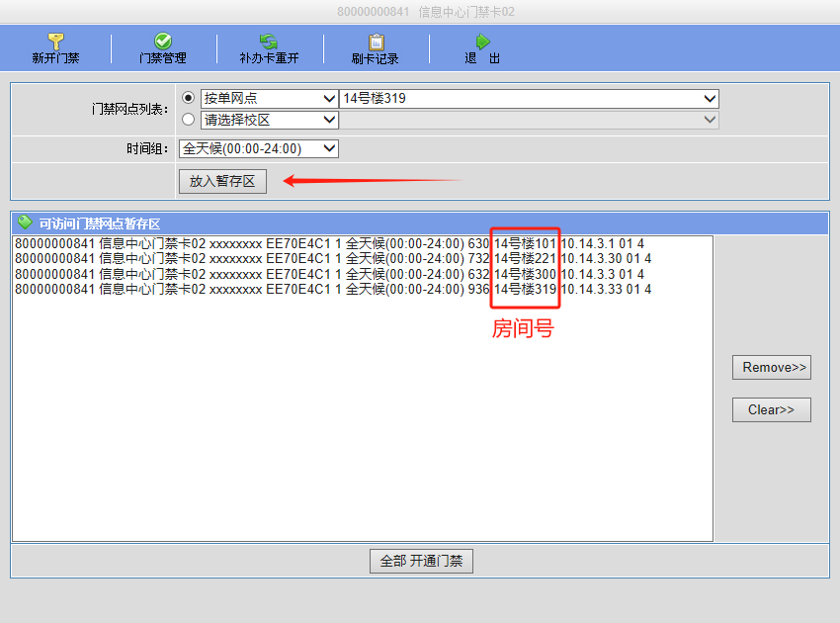Image resolution: width=840 pixels, height=623 pixels.
Task: Select the list row for 14号楼221
Action: point(363,258)
